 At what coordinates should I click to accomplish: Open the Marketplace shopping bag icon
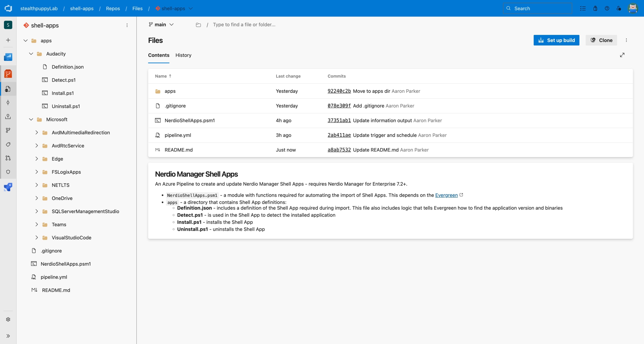tap(595, 8)
